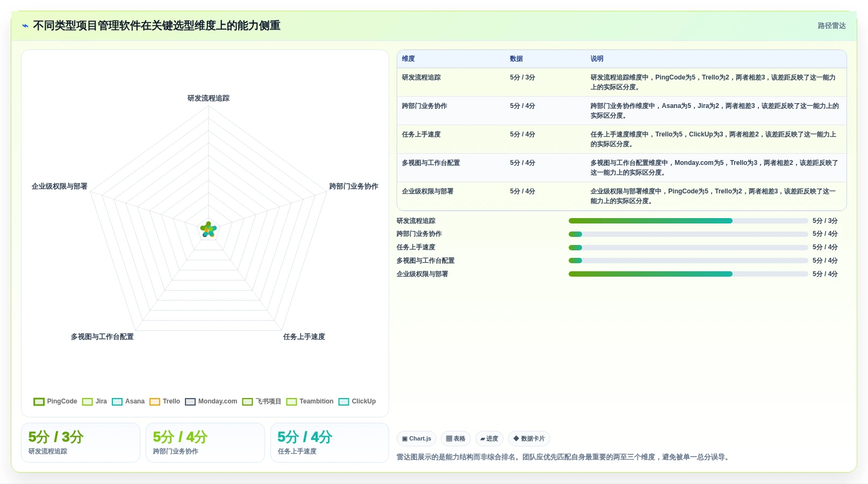Screen dimensions: 868x484
Task: Open the 任务上手速度 data card
Action: click(x=329, y=443)
